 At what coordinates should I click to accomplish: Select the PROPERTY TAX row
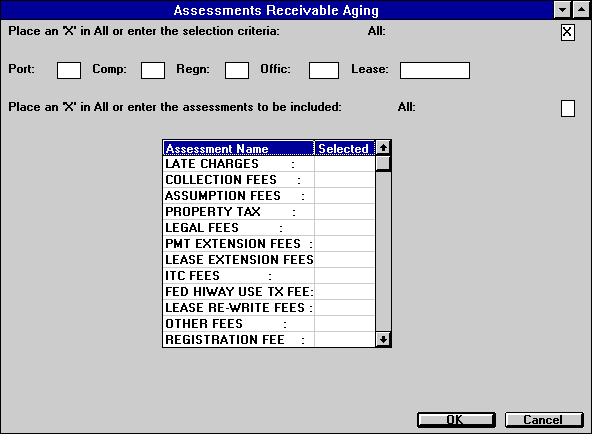(269, 212)
